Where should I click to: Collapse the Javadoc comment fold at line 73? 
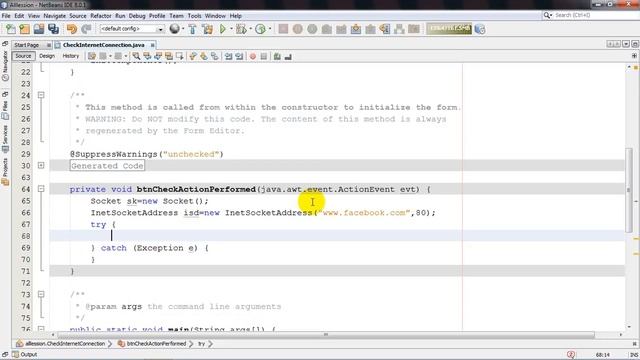tap(41, 294)
